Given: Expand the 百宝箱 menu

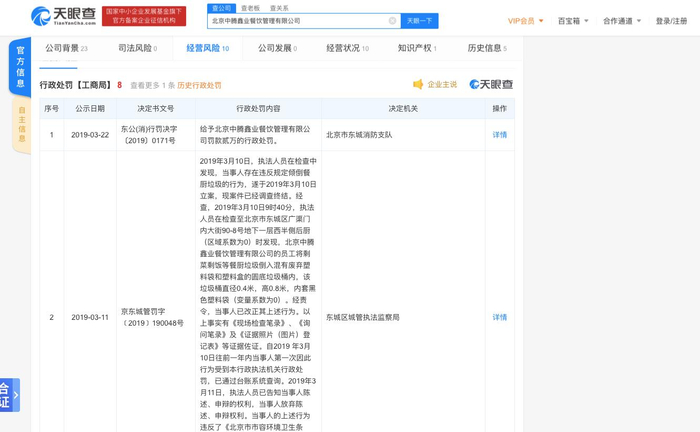Looking at the screenshot, I should pyautogui.click(x=572, y=21).
